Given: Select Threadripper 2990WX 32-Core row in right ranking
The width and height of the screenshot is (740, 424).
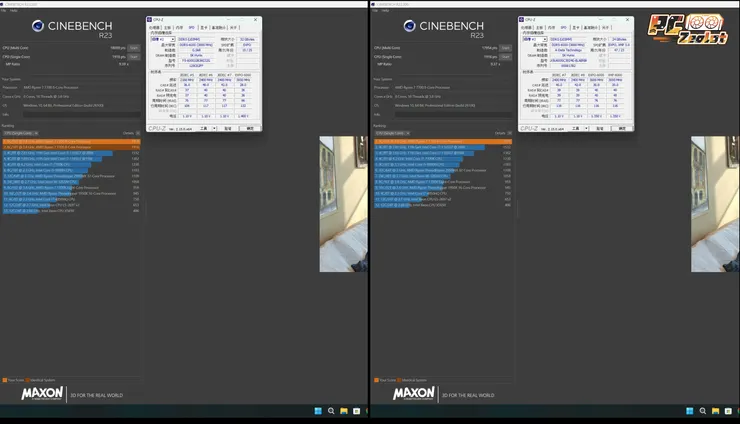Looking at the screenshot, I should (443, 170).
